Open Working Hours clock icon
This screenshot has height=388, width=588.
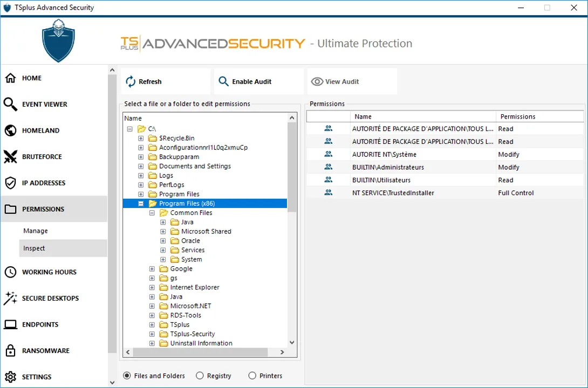[x=10, y=272]
